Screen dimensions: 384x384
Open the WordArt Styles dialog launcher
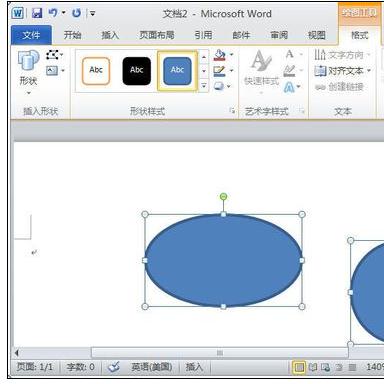pyautogui.click(x=302, y=111)
